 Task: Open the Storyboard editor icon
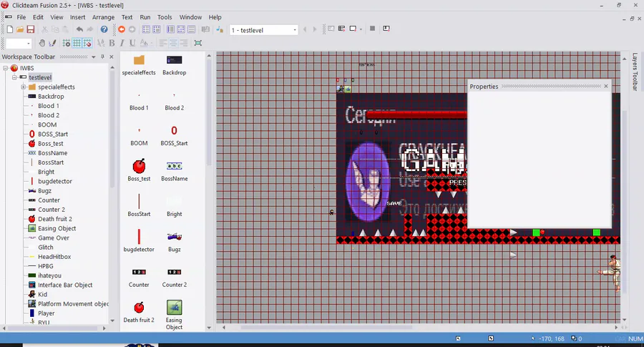pos(146,29)
